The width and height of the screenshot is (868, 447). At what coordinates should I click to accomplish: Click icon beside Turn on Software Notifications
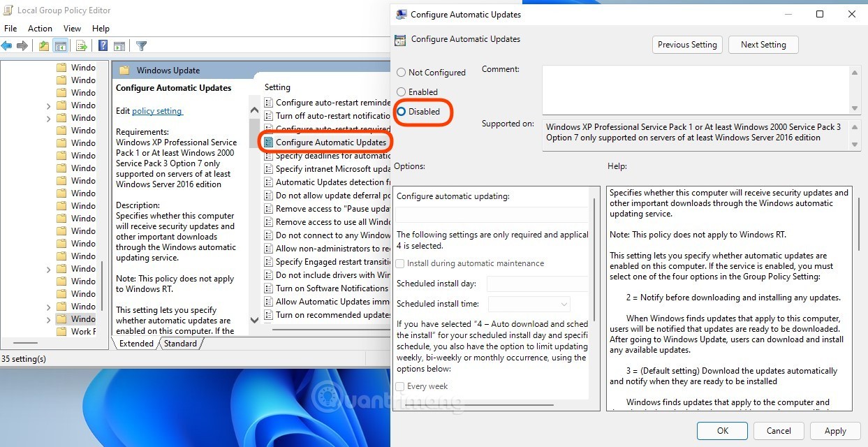pos(269,288)
